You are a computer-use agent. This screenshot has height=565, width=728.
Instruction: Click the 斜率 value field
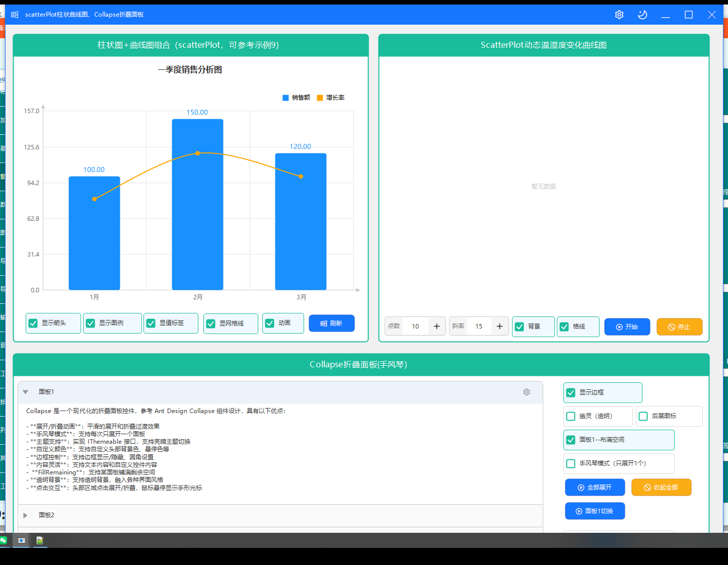pos(479,327)
